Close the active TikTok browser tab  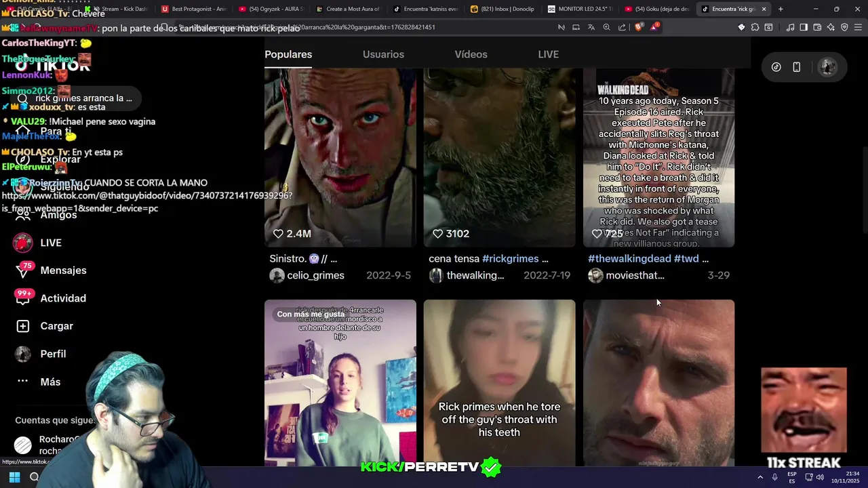764,9
